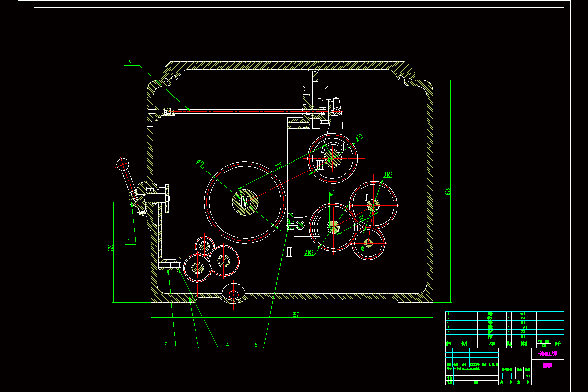Click part callout number 5
This screenshot has height=392, width=588.
pyautogui.click(x=256, y=344)
